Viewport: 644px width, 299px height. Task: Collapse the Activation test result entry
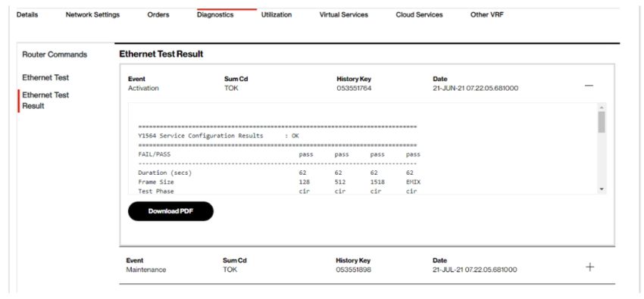point(589,86)
